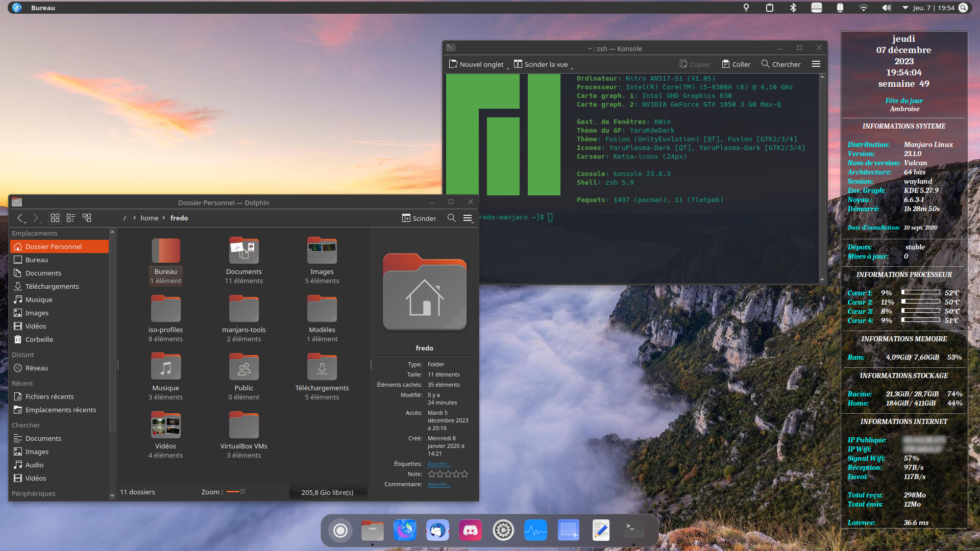This screenshot has width=980, height=551.
Task: Open the system monitor dock icon
Action: click(x=535, y=531)
